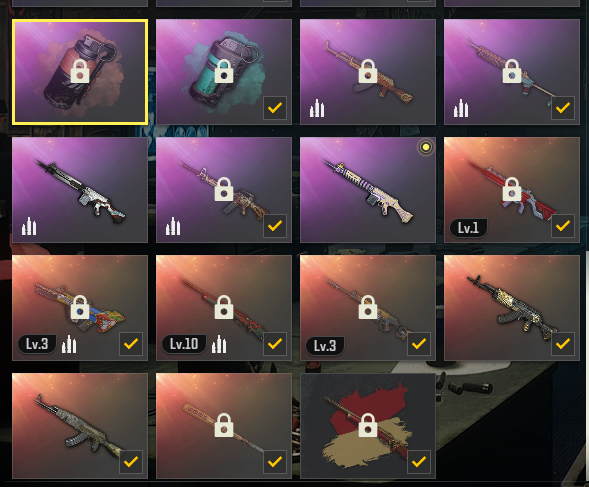
Task: Select the purple striped rifle skin
Action: [x=368, y=190]
